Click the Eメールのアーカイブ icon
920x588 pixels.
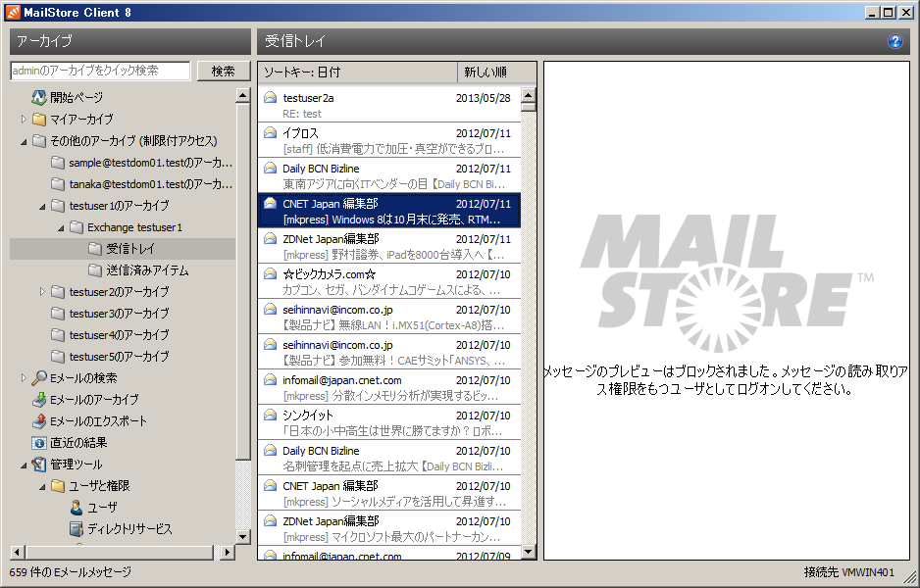tap(39, 400)
